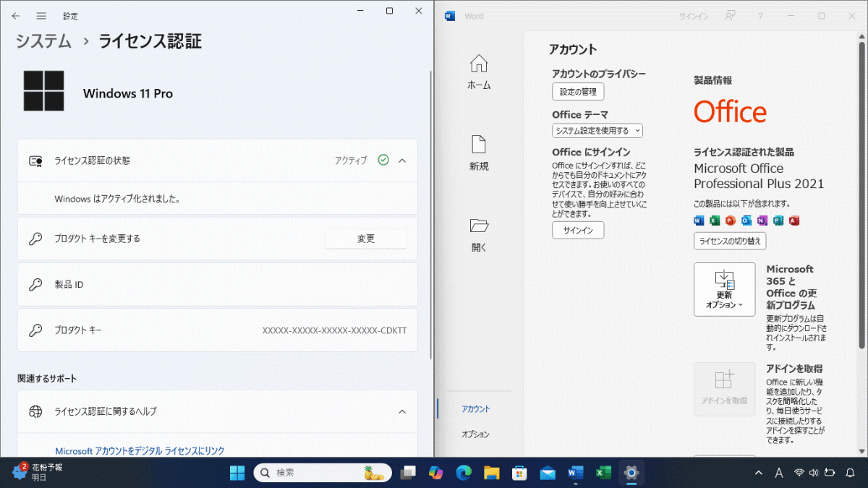The height and width of the screenshot is (488, 868).
Task: Collapse the ライセンス認証の状態 section
Action: click(402, 160)
